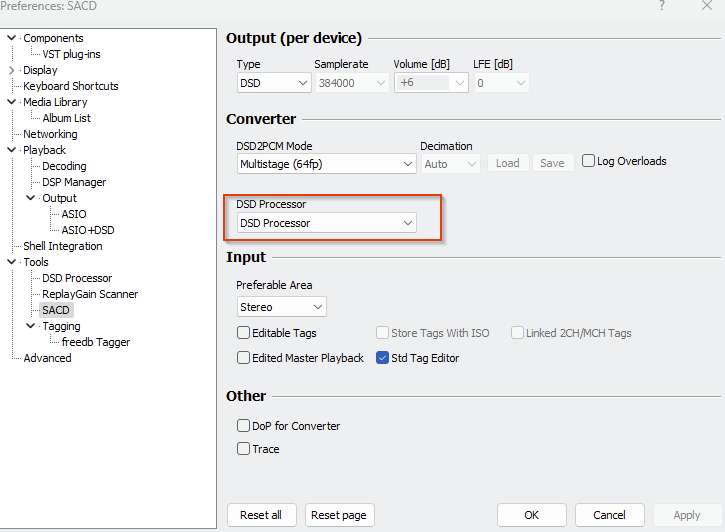Image resolution: width=725 pixels, height=532 pixels.
Task: Open the freedb Tagger page
Action: click(x=96, y=342)
